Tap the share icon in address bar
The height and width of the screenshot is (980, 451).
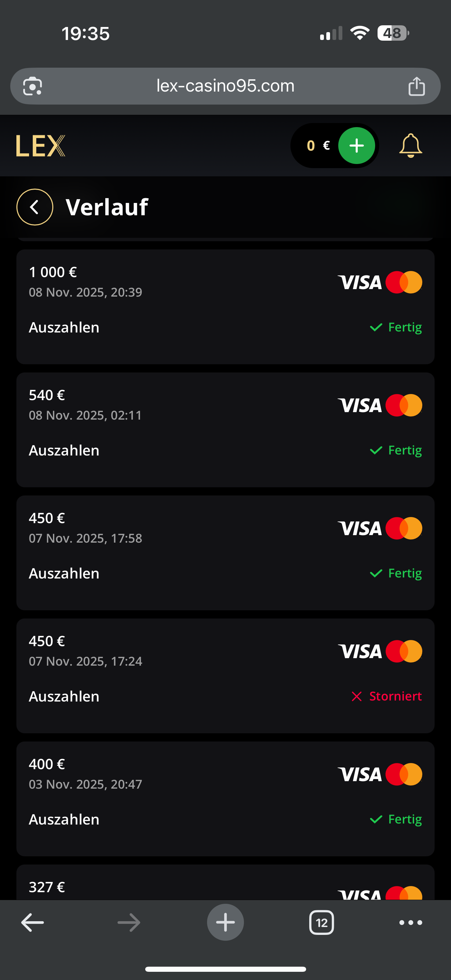[x=416, y=86]
